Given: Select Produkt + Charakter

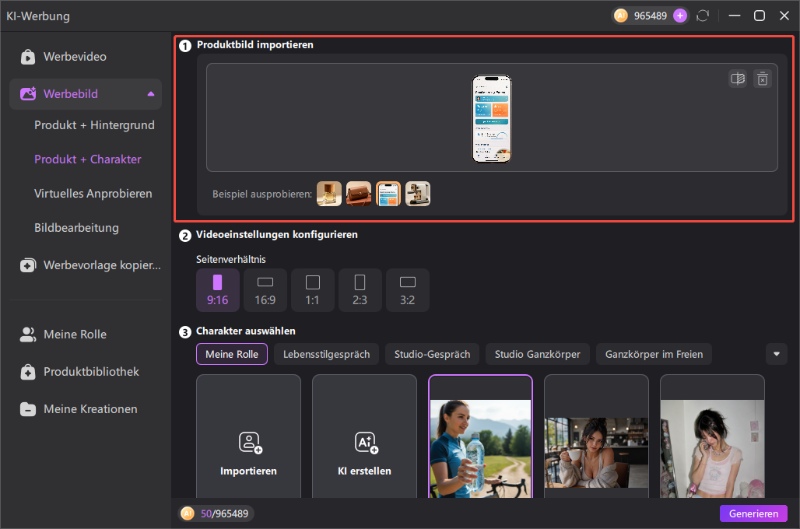Looking at the screenshot, I should 87,159.
